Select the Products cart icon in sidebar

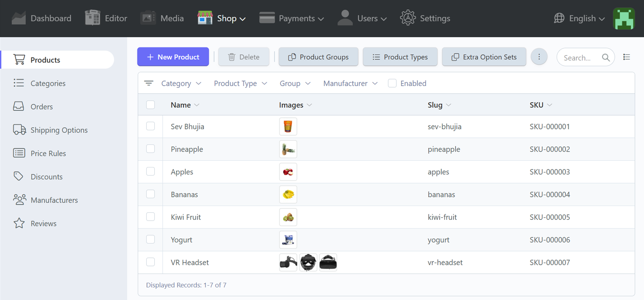[x=18, y=60]
